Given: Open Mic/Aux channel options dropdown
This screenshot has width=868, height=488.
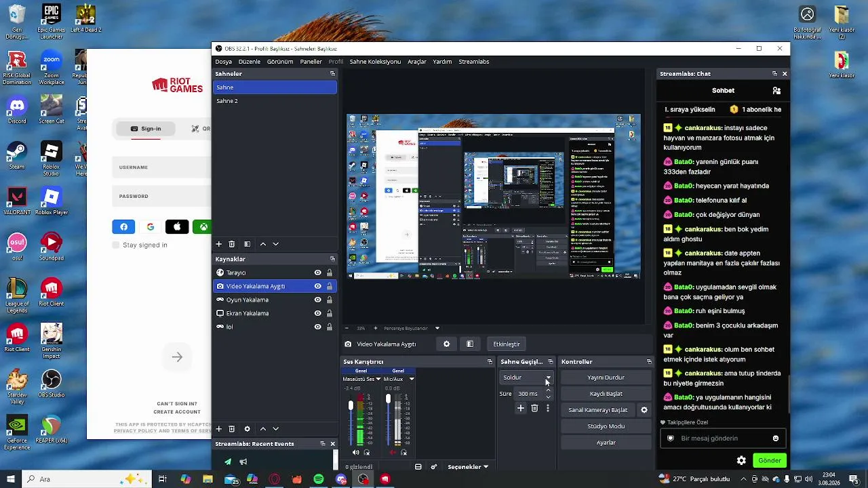Looking at the screenshot, I should 411,379.
